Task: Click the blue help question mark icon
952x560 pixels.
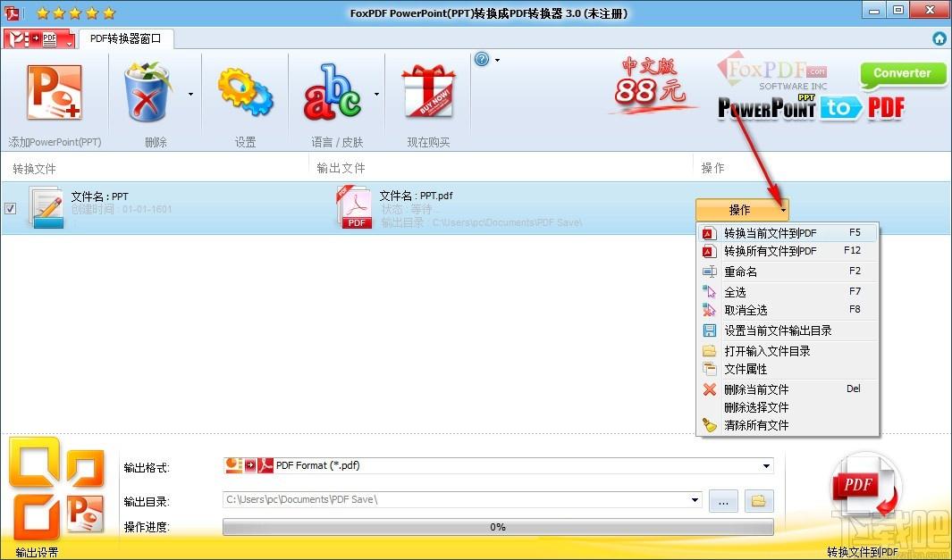Action: (x=482, y=59)
